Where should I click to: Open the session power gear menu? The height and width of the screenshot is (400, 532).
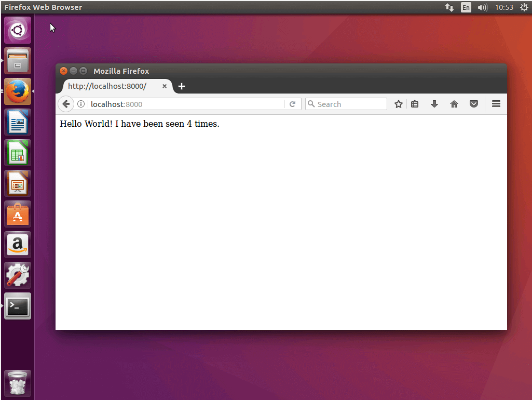click(x=524, y=7)
